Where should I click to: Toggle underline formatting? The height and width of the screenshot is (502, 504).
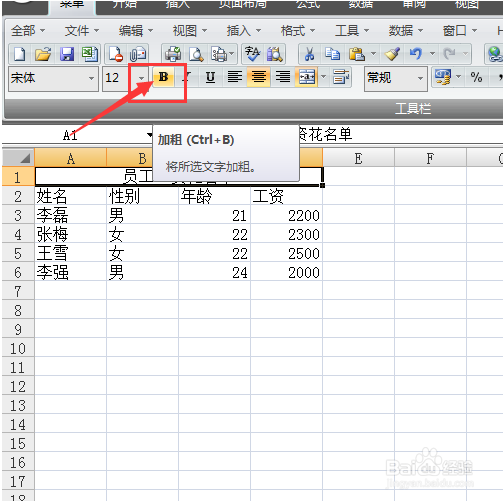pyautogui.click(x=210, y=77)
